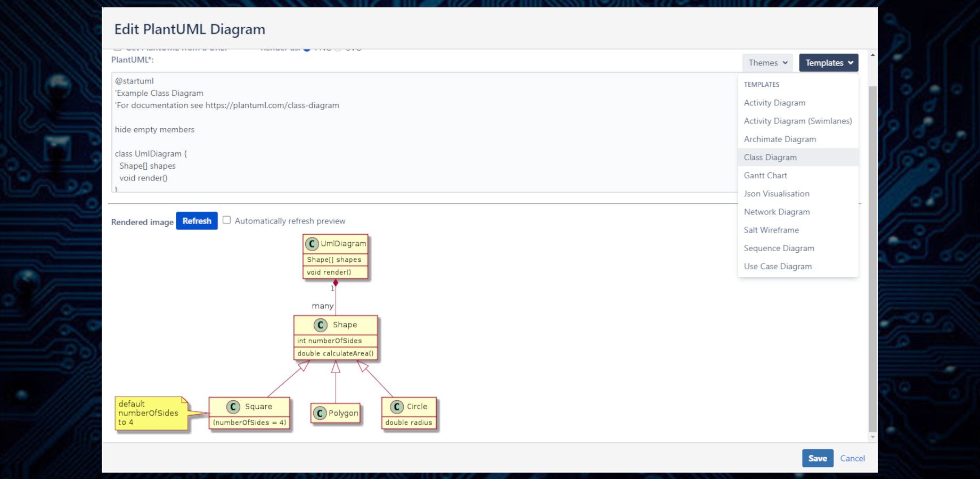
Task: Select the Sequence Diagram template
Action: tap(779, 248)
